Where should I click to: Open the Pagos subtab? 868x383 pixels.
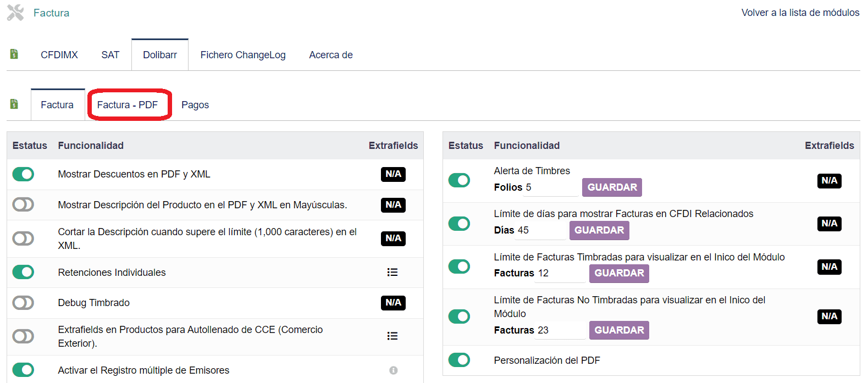[195, 105]
